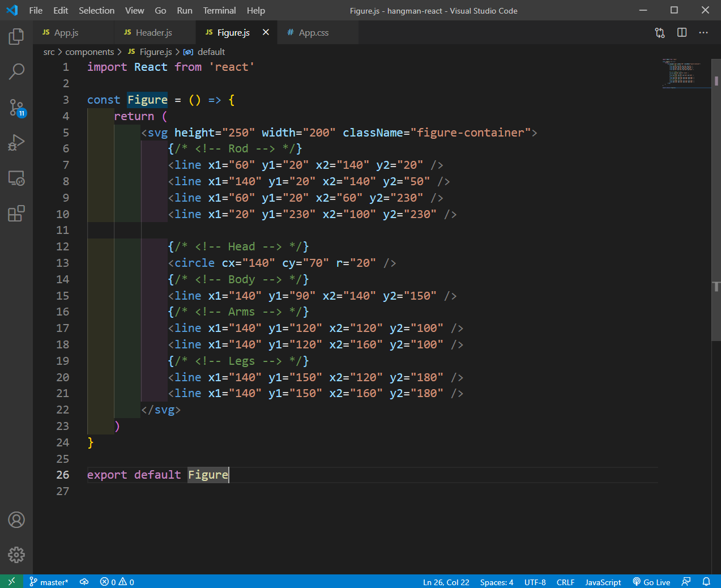Click the Synchronize Changes cloud icon
Screen dimensions: 721x588
click(x=84, y=582)
